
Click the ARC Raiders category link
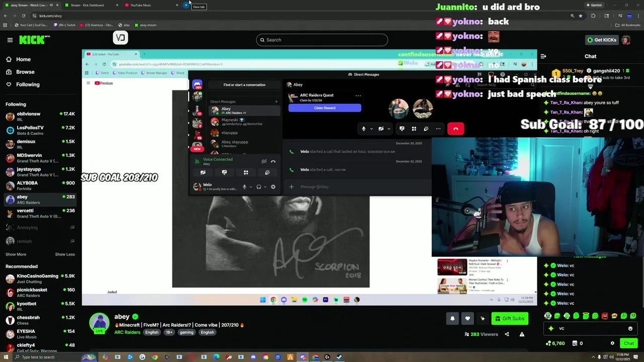(127, 332)
